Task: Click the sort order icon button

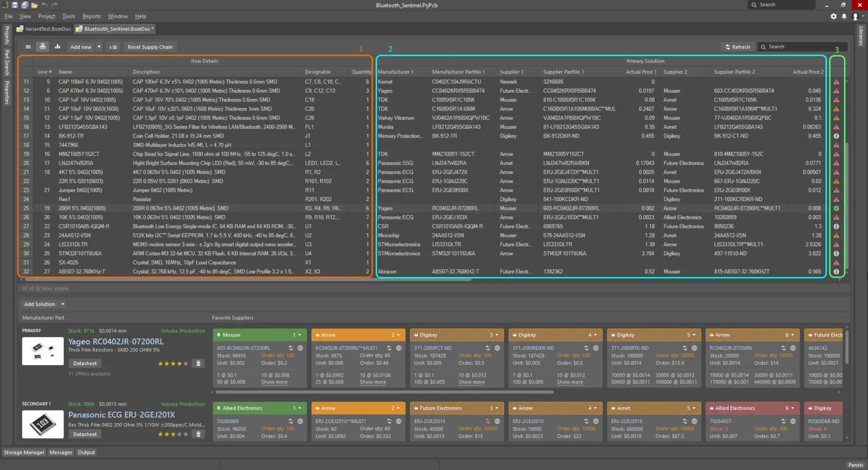Action: [113, 47]
